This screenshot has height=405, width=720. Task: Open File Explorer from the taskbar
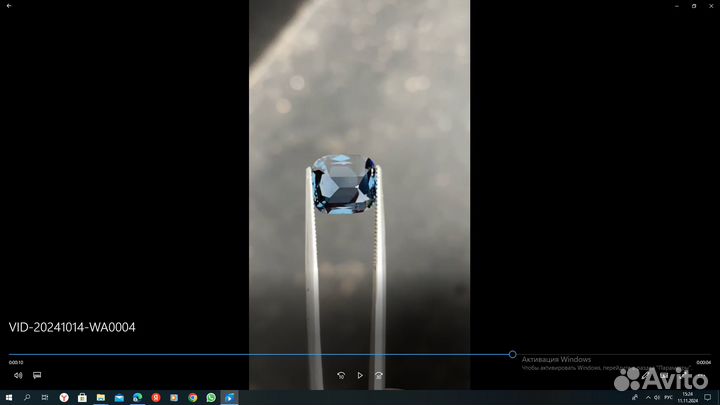(101, 398)
